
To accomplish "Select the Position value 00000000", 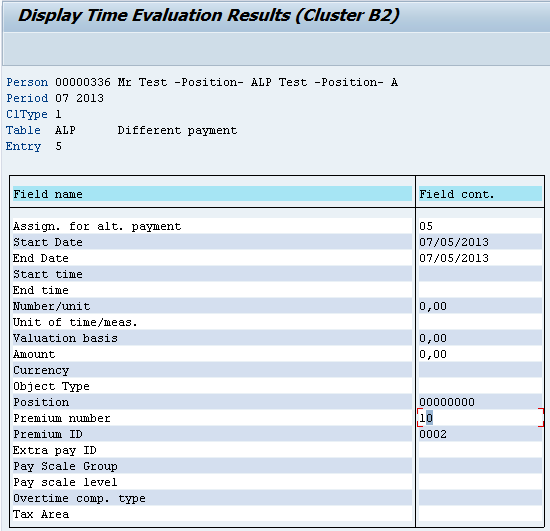I will [447, 402].
